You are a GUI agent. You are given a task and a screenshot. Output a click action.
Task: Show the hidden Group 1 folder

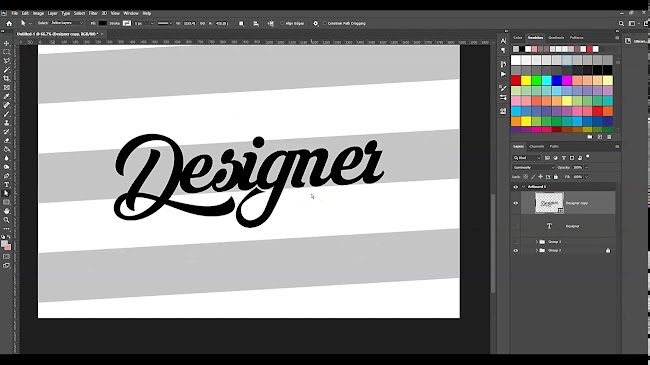[x=516, y=242]
